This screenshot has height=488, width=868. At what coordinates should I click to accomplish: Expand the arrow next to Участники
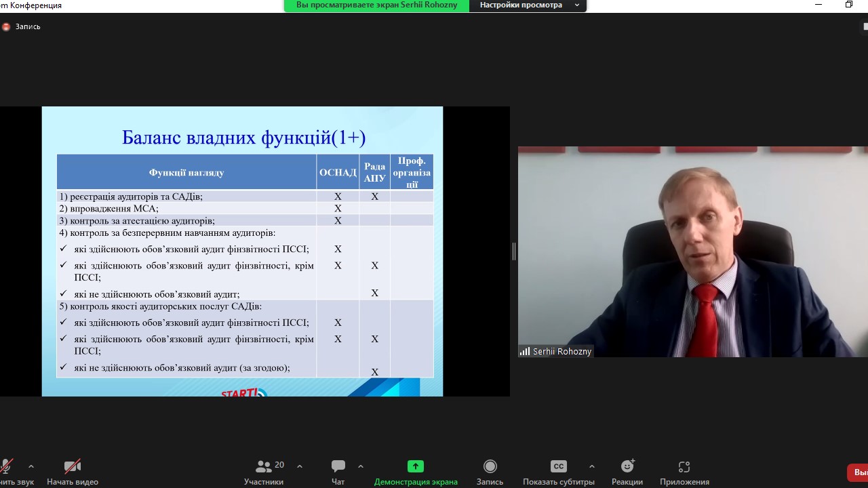point(300,466)
